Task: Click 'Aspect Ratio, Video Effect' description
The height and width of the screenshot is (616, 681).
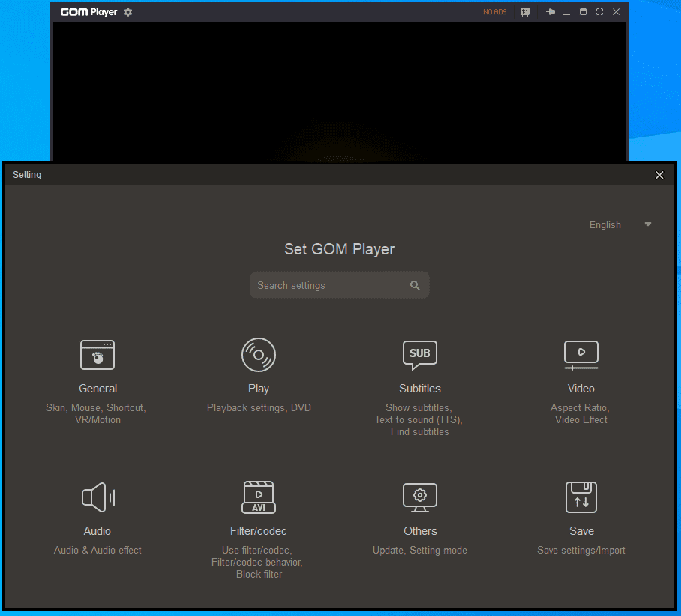Action: click(x=580, y=413)
